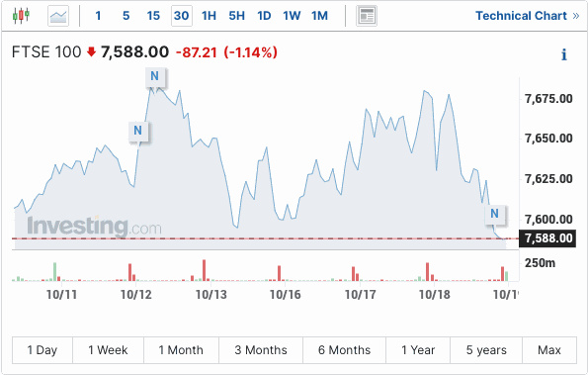
Task: Choose the 1H interval
Action: pyautogui.click(x=209, y=16)
